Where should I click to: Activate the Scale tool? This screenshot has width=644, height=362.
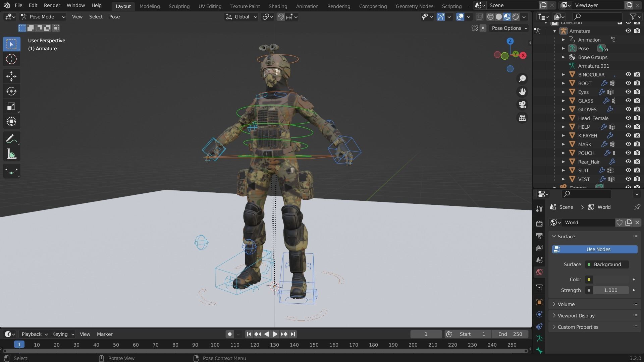tap(11, 107)
